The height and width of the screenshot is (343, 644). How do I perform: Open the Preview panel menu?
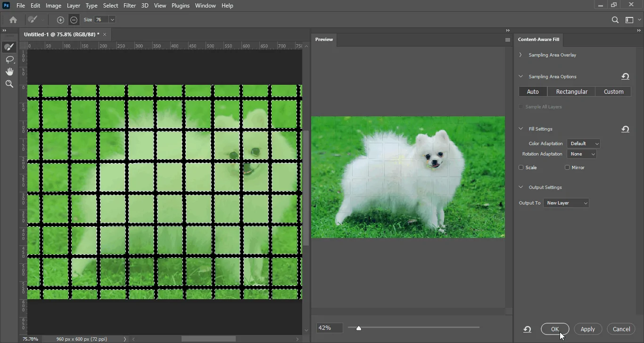[507, 40]
